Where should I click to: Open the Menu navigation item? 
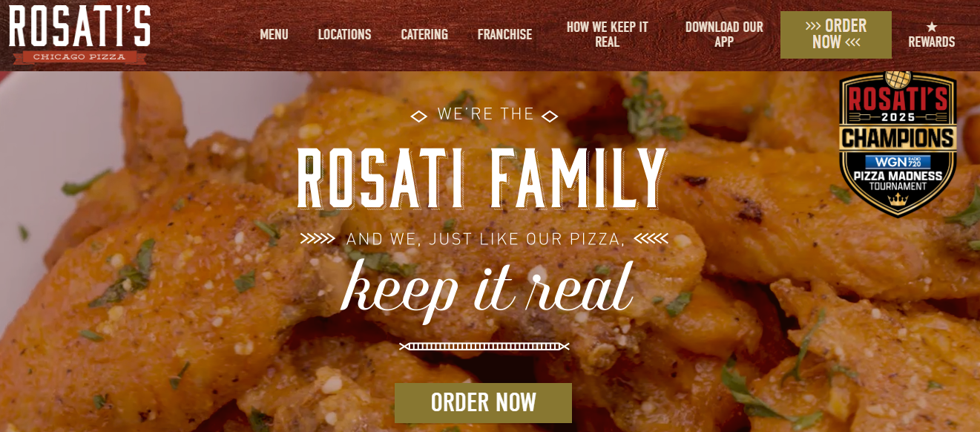point(274,35)
